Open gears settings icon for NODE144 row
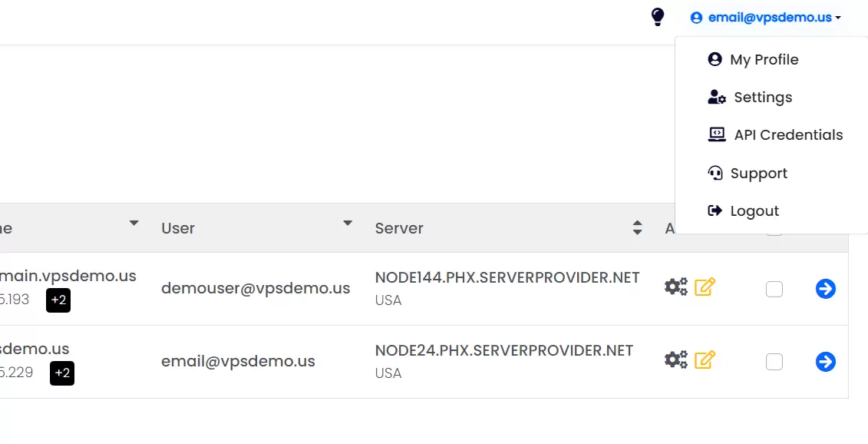This screenshot has height=444, width=868. 676,287
